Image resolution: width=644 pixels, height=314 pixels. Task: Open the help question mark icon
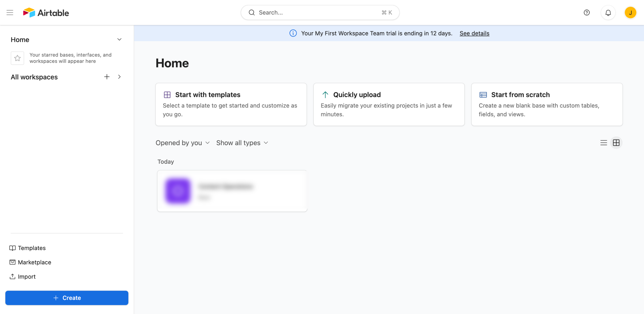(586, 13)
